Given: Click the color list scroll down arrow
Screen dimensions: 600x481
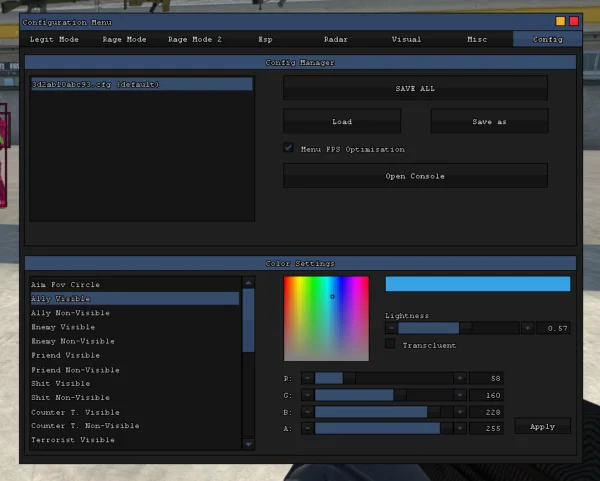Looking at the screenshot, I should click(x=248, y=444).
